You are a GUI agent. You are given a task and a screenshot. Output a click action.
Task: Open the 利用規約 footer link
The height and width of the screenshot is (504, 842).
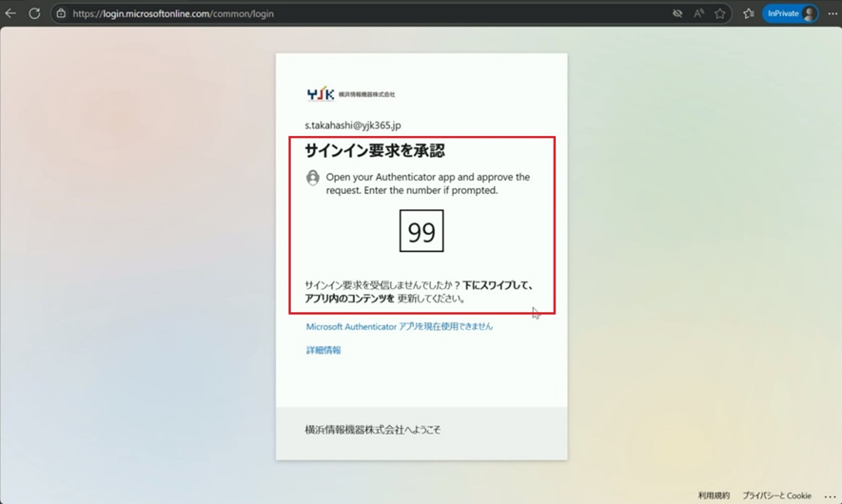pyautogui.click(x=714, y=495)
